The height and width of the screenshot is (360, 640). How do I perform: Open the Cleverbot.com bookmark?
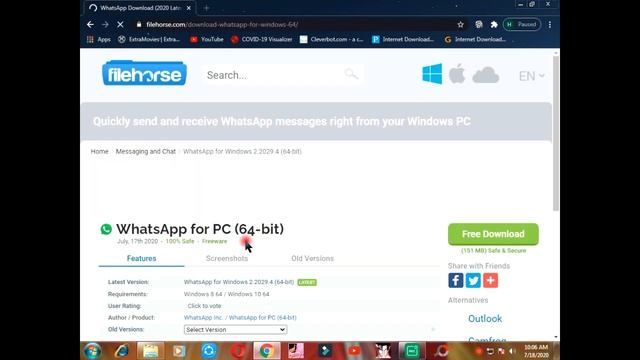pos(331,39)
